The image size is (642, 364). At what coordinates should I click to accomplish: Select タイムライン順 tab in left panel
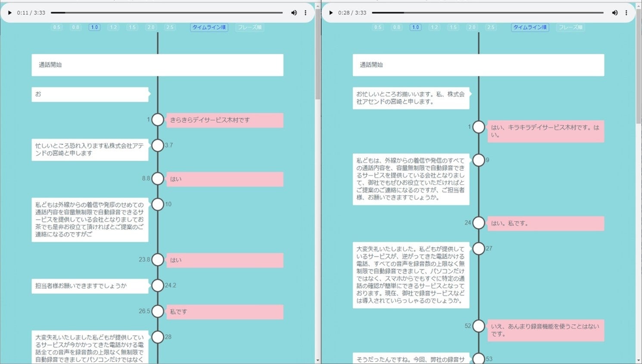tap(209, 27)
